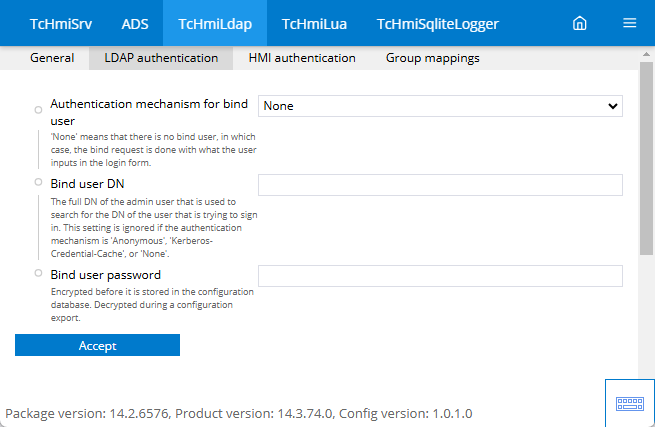Click the "'None' means that there is no bind user" description
Image resolution: width=655 pixels, height=427 pixels.
click(x=153, y=150)
